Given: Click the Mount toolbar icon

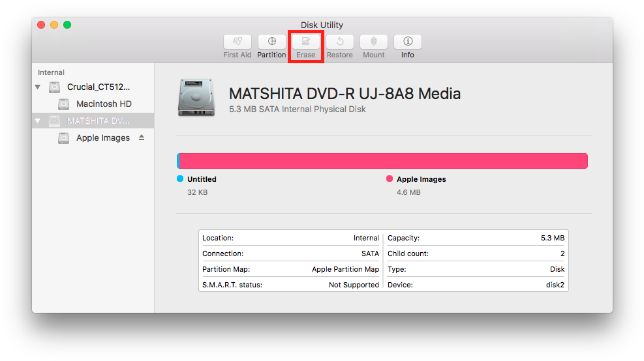Looking at the screenshot, I should click(374, 42).
